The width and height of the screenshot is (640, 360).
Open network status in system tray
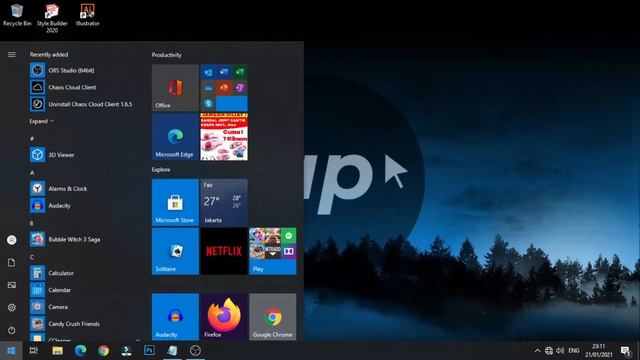(549, 351)
